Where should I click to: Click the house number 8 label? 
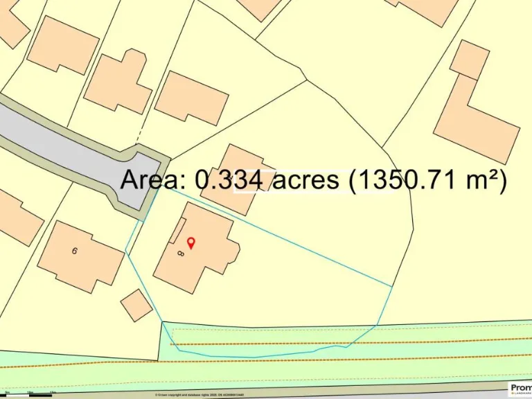[181, 254]
